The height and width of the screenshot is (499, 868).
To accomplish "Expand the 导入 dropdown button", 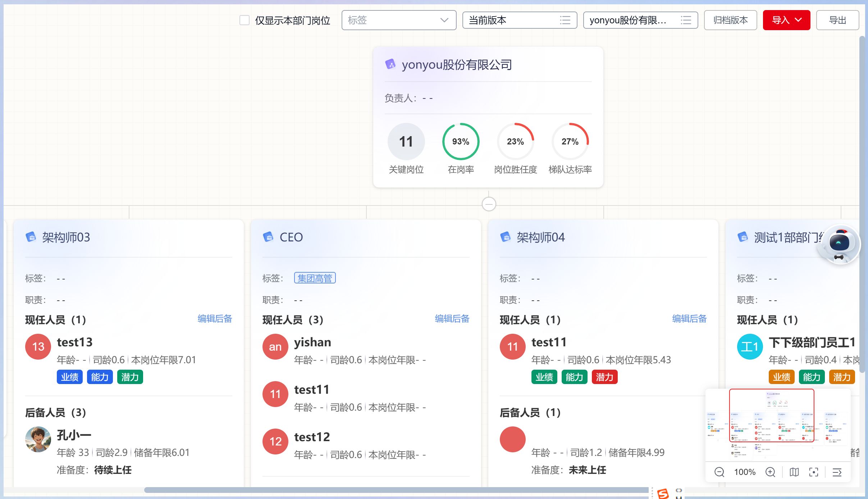I will 786,20.
